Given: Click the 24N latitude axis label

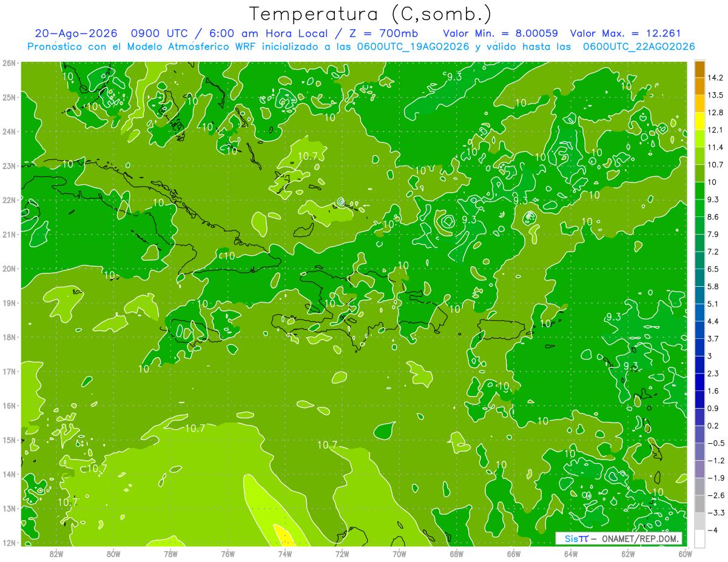Looking at the screenshot, I should pyautogui.click(x=9, y=131).
